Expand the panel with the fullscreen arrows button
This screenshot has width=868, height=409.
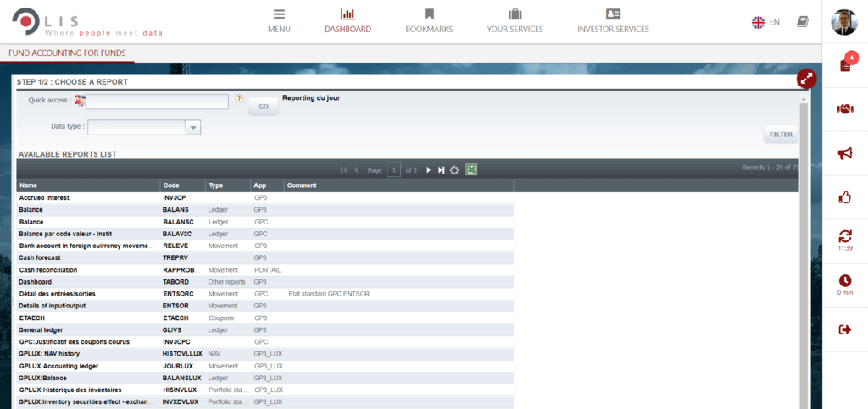tap(807, 79)
